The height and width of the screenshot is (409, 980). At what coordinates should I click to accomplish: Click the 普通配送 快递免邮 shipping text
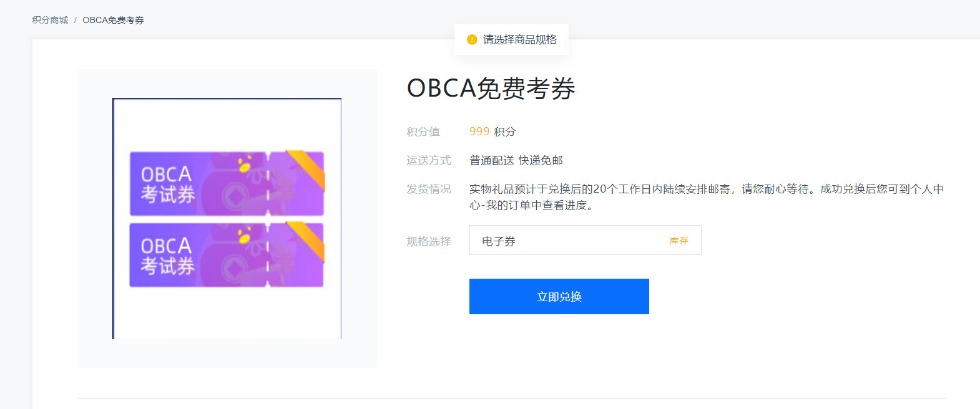click(516, 160)
